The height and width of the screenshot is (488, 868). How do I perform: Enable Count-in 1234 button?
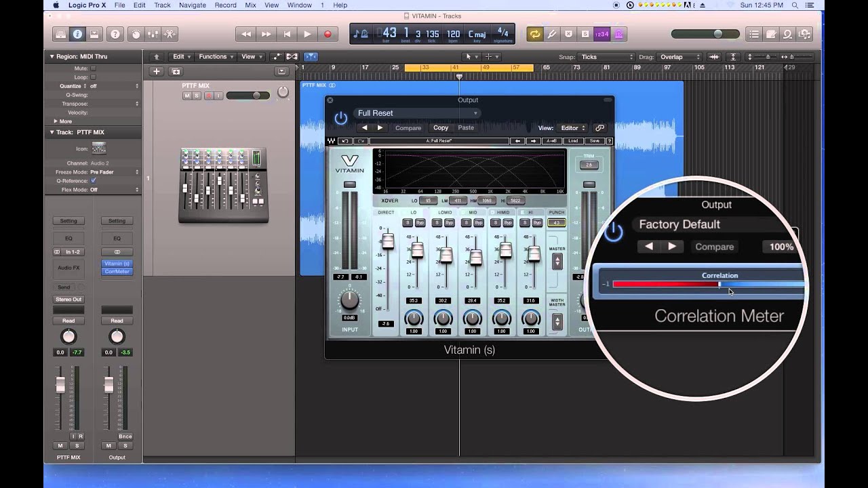pos(601,34)
